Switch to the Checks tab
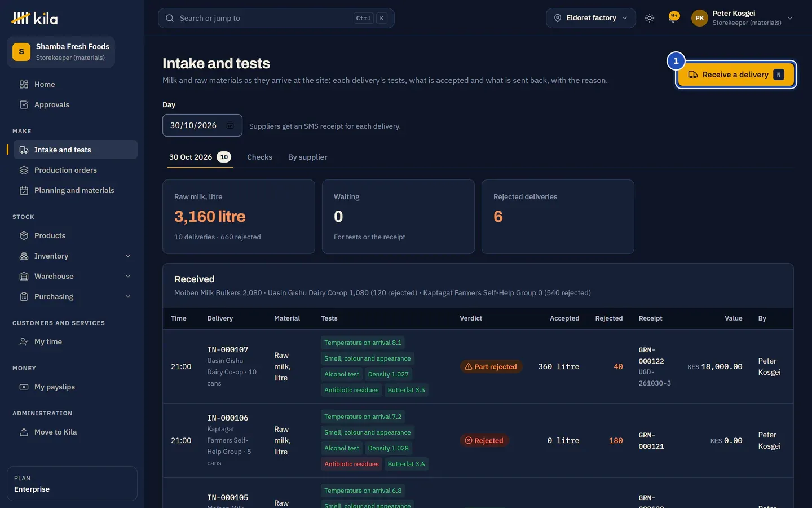The width and height of the screenshot is (812, 508). [259, 157]
